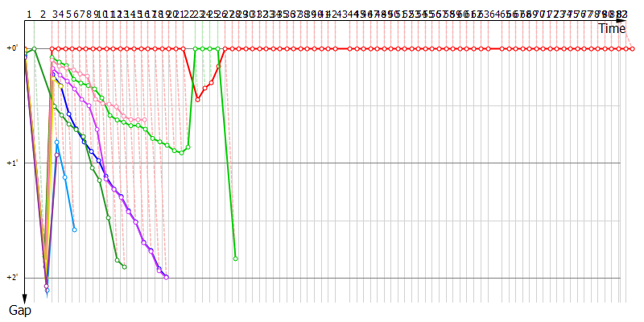644x322 pixels.
Task: Select first red marker at lap 3 on top line
Action: [x=52, y=48]
